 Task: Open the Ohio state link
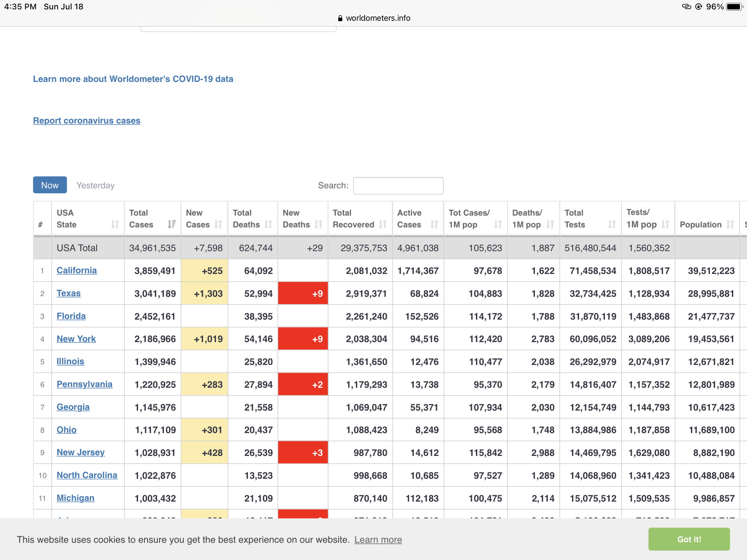67,430
